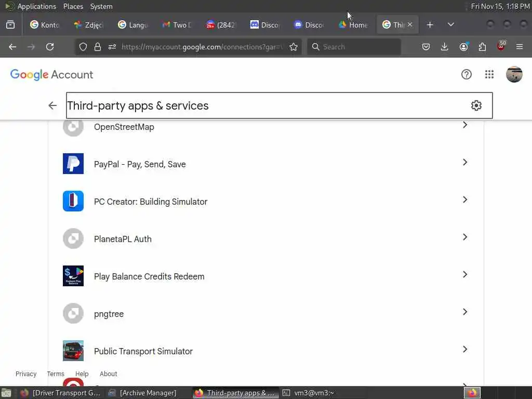Click the PC Creator app icon

coord(73,201)
